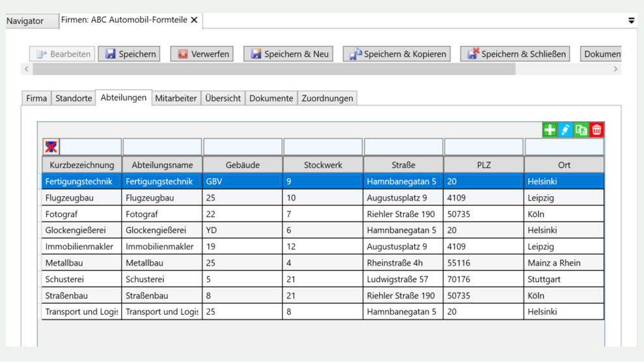Click PLZ 55116 cell
Viewport: 644px width, 363px height.
484,263
